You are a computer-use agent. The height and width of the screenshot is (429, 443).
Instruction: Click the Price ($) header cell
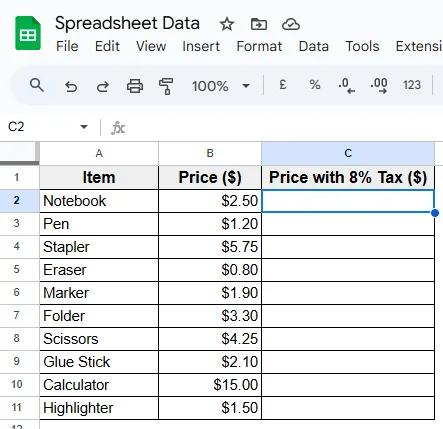tap(210, 177)
